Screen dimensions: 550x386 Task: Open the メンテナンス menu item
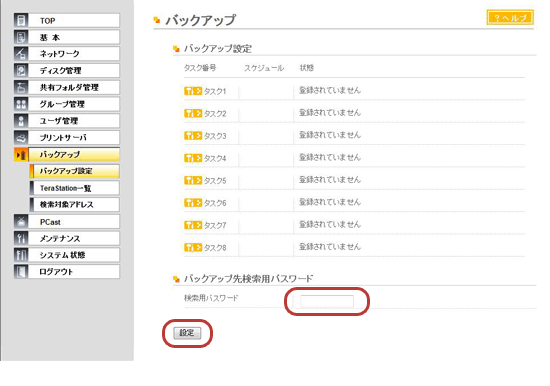tap(74, 239)
